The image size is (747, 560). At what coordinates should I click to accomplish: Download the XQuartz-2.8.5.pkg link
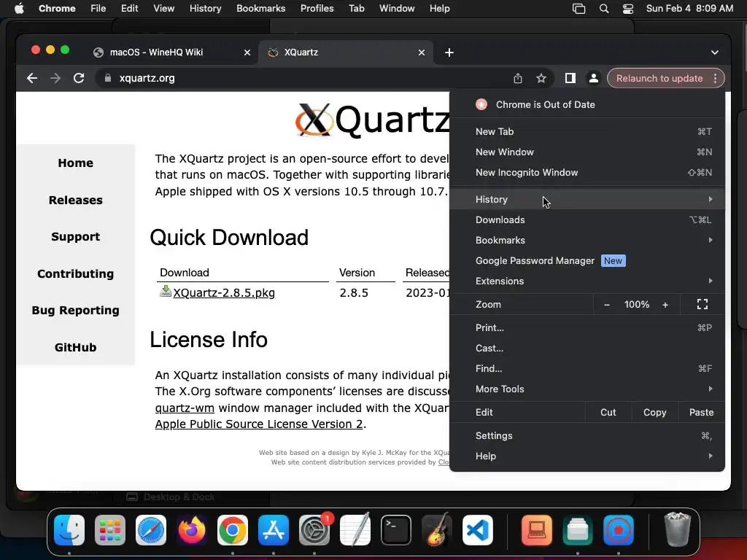coord(223,292)
